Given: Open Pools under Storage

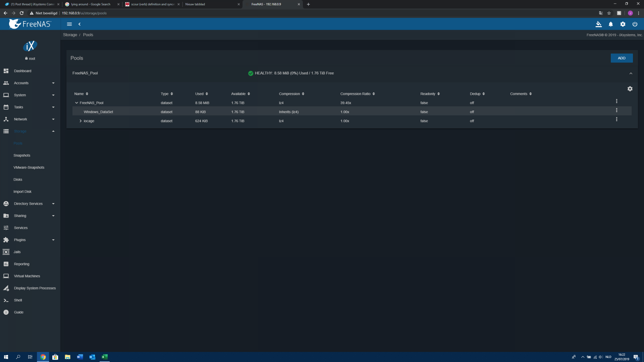Looking at the screenshot, I should (18, 143).
